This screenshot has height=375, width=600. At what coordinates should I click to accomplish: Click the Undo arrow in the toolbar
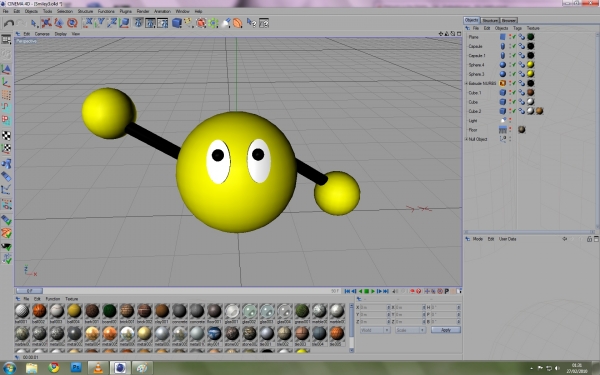8,23
